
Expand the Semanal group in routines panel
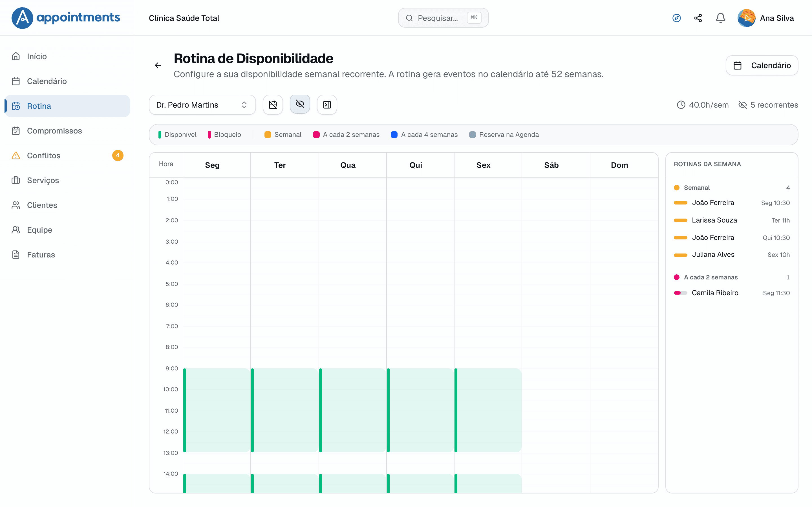click(731, 188)
